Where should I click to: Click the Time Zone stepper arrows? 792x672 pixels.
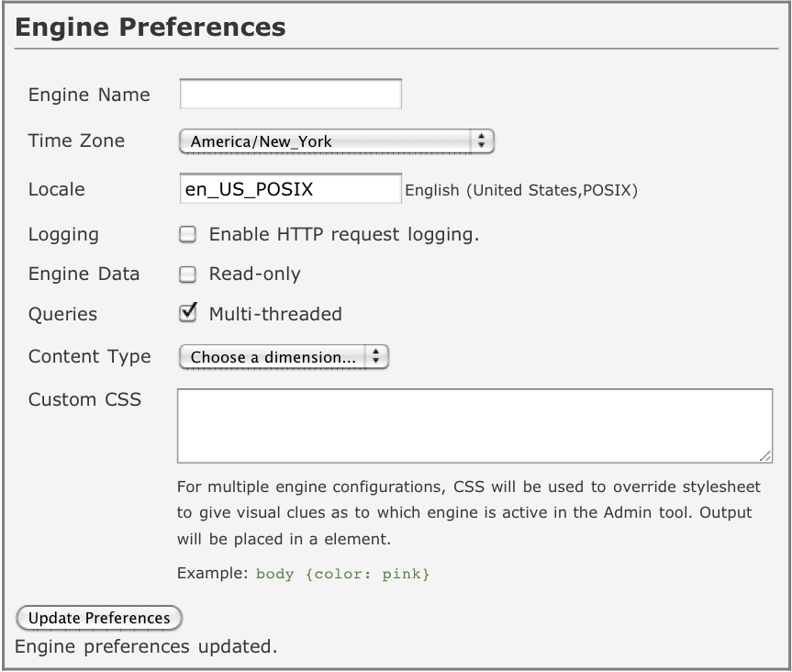[x=482, y=141]
